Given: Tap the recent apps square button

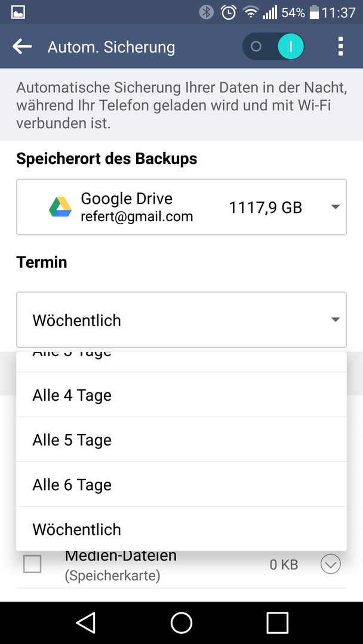Looking at the screenshot, I should 277,623.
